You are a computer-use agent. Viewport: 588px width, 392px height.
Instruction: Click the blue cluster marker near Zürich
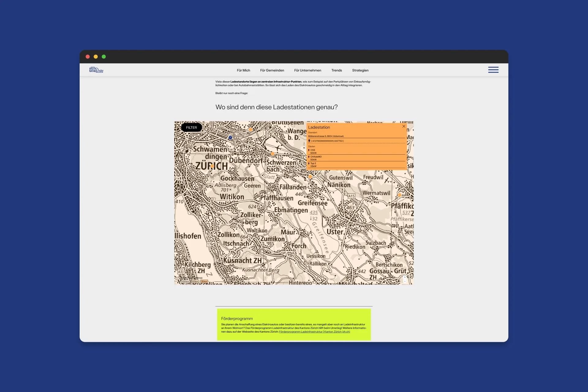(230, 138)
